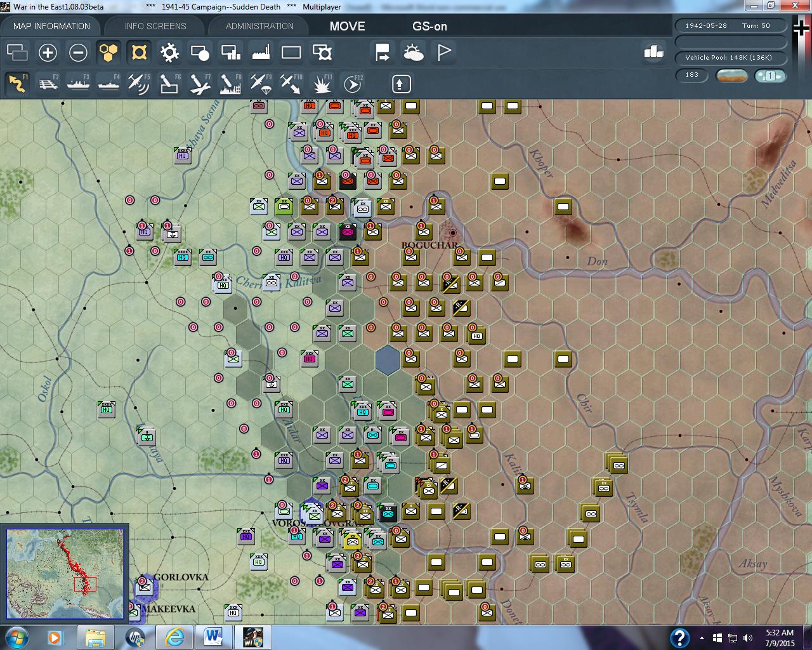Click the upward arrow box icon

401,83
